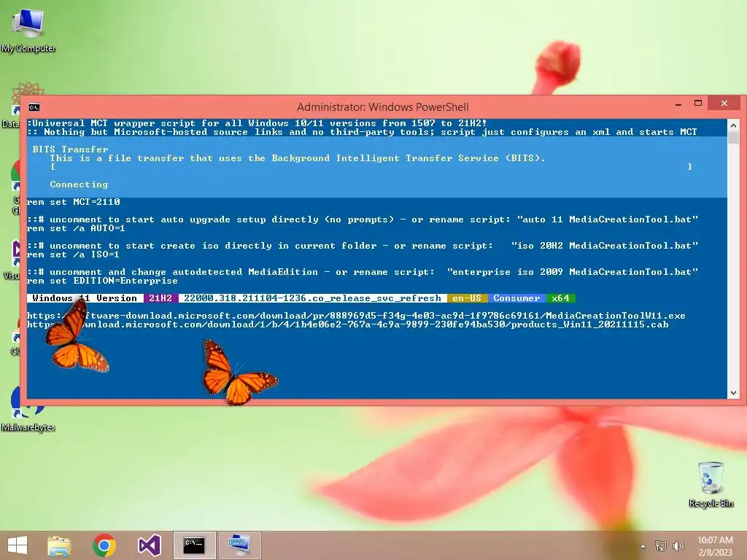Launch Google Chrome from taskbar
The width and height of the screenshot is (747, 560).
104,545
